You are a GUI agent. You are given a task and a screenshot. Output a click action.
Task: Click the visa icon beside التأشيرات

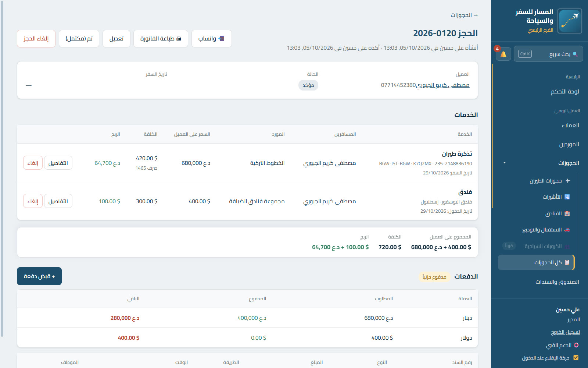click(567, 197)
